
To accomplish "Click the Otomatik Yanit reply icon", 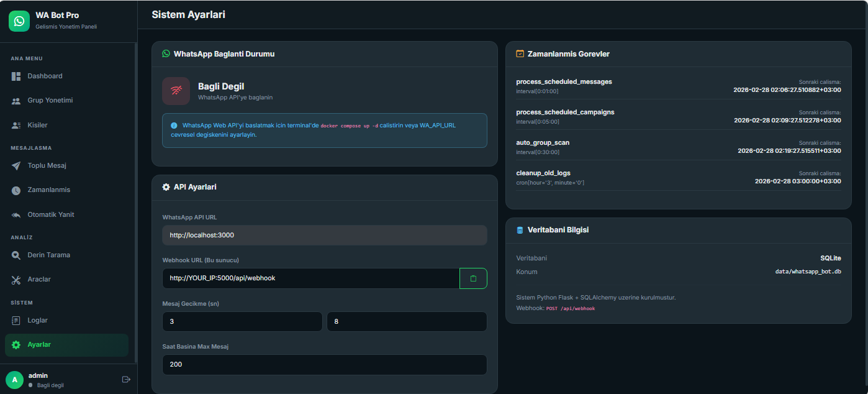I will click(x=16, y=215).
